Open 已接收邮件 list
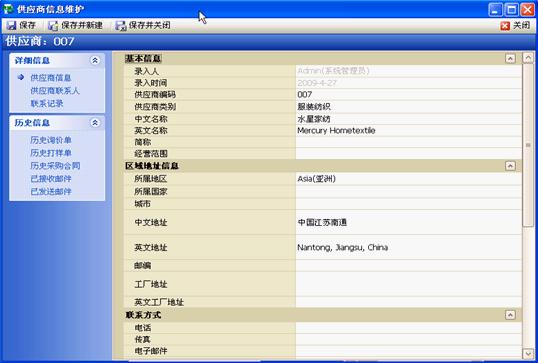 click(51, 178)
